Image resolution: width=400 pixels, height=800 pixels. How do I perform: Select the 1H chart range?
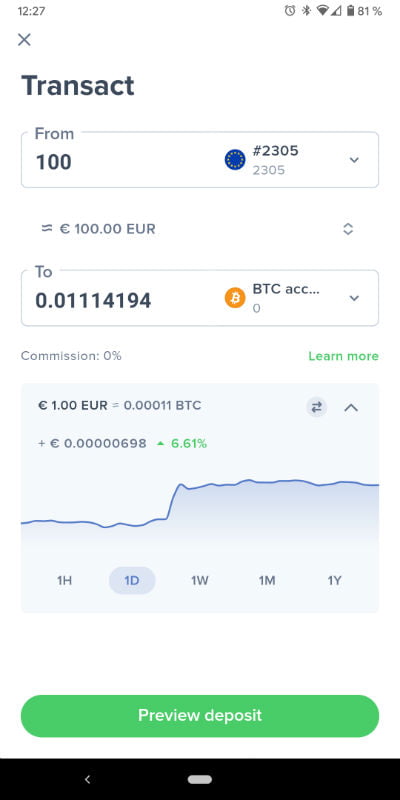pos(64,580)
